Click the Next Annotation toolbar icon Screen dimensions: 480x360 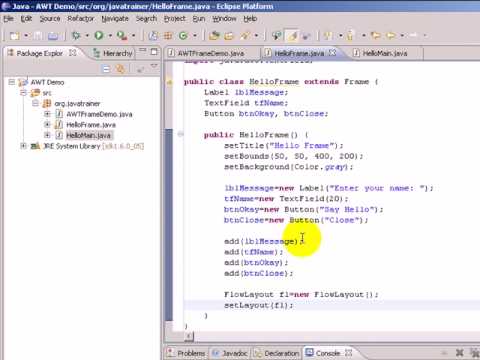(328, 35)
